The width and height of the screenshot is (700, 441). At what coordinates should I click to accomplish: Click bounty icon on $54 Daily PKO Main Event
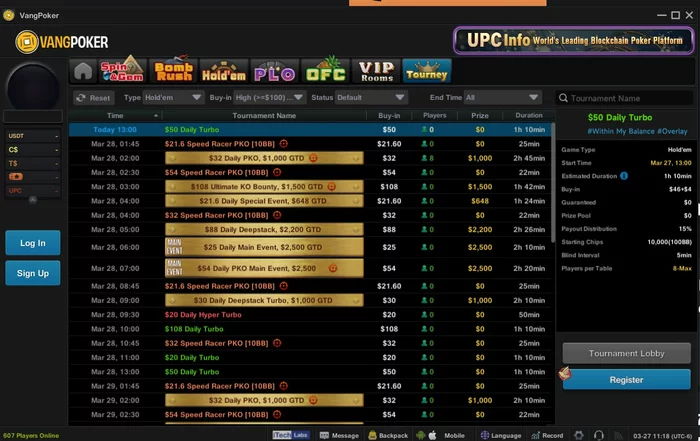(x=333, y=268)
